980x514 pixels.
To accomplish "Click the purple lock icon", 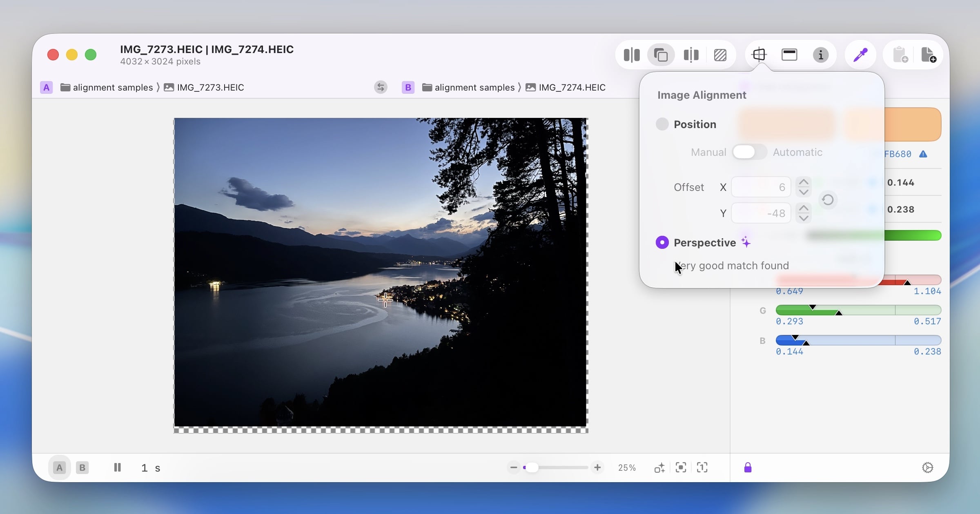I will coord(748,467).
